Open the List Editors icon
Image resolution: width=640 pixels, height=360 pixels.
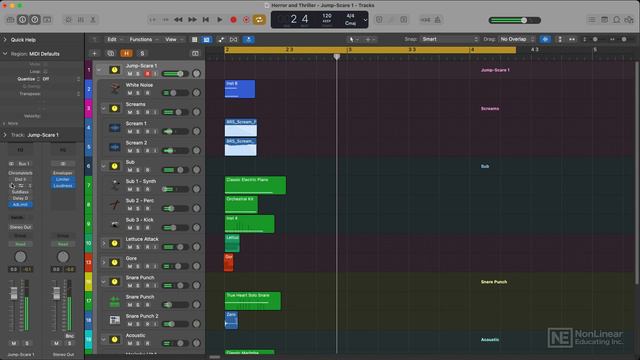(x=592, y=20)
